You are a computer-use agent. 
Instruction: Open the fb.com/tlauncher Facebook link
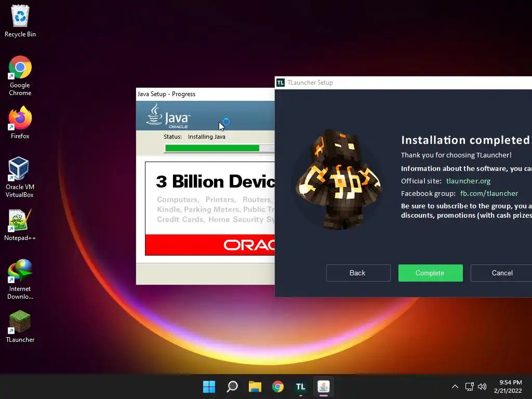click(x=489, y=193)
